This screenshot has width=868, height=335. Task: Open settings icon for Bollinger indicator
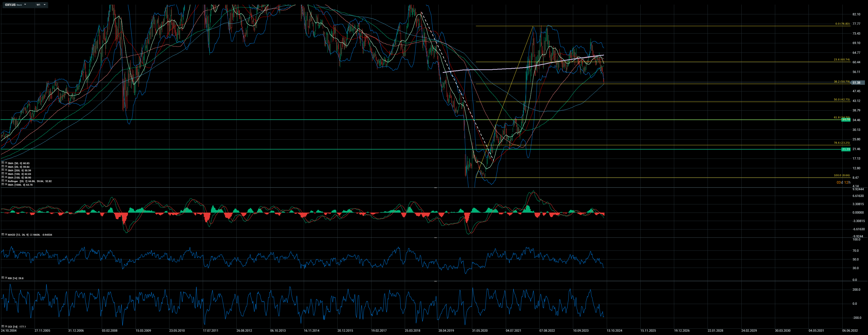tap(3, 181)
